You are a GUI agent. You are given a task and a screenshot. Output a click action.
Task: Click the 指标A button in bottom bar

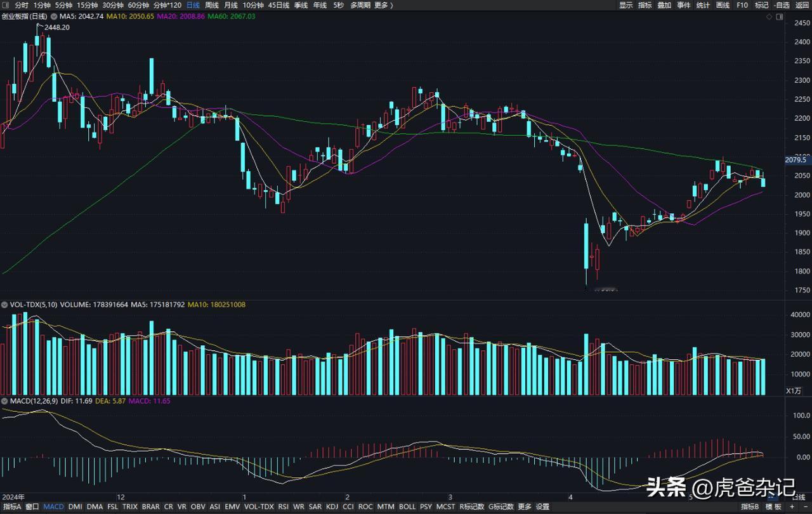pyautogui.click(x=11, y=507)
